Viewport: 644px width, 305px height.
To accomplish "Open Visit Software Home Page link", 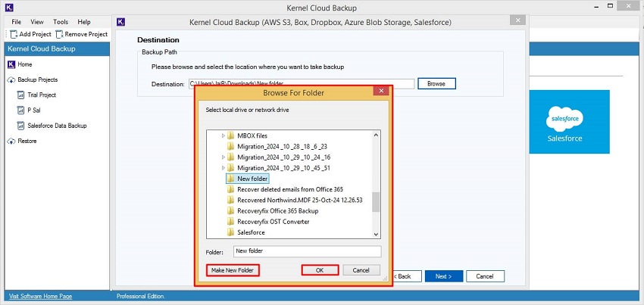I will coord(41,296).
